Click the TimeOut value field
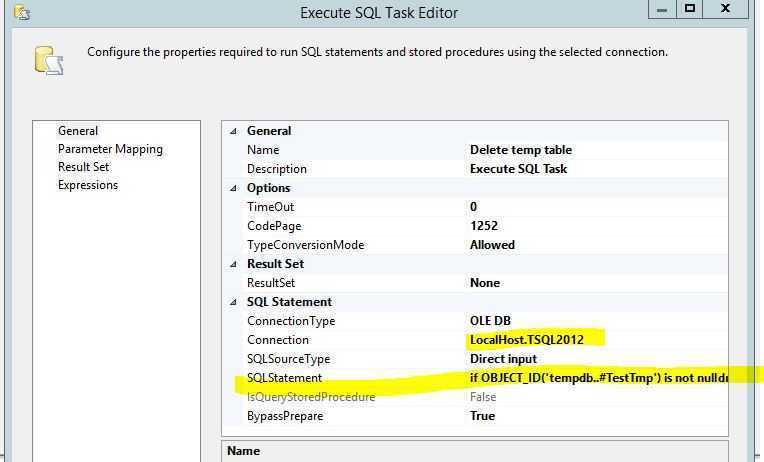 point(598,207)
